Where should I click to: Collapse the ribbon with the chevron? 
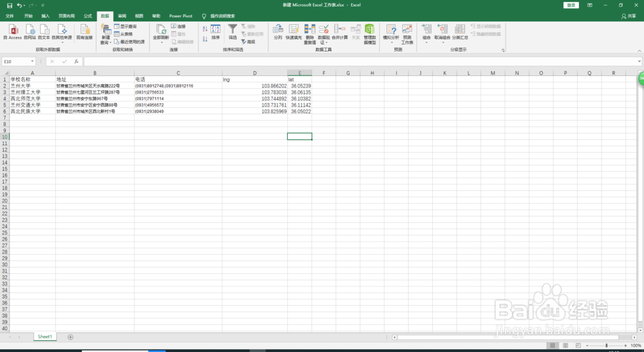tap(639, 50)
